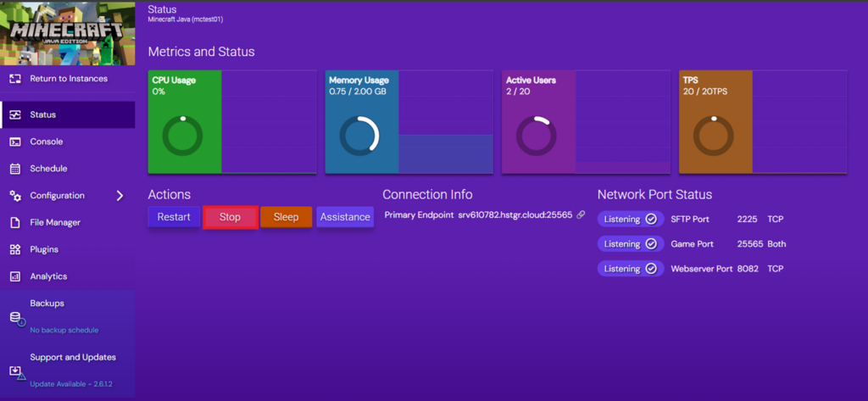
Task: Click '0.75 / 2.00 GB' memory value
Action: [x=358, y=92]
